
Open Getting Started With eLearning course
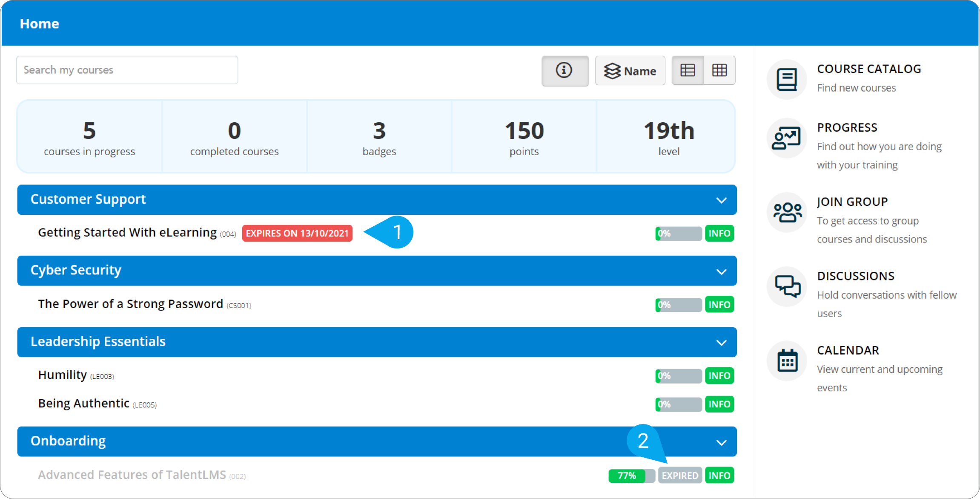[x=127, y=233]
